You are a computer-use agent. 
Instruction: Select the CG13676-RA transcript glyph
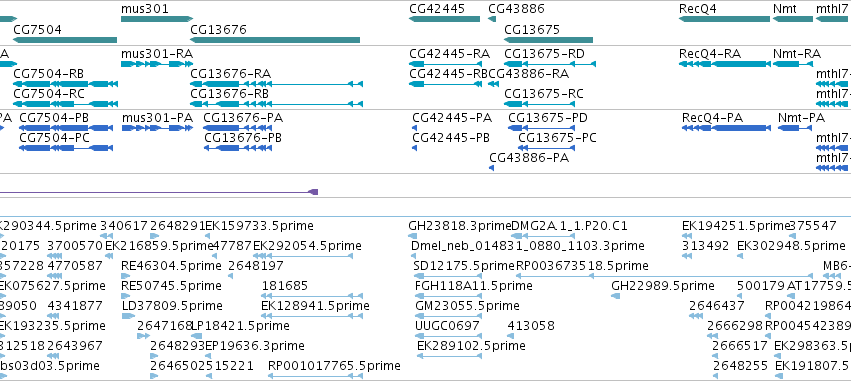pos(276,84)
